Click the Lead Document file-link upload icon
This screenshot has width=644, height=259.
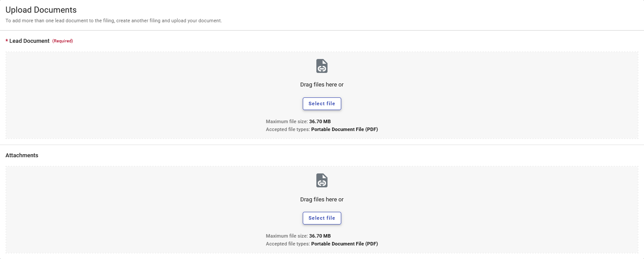point(322,66)
